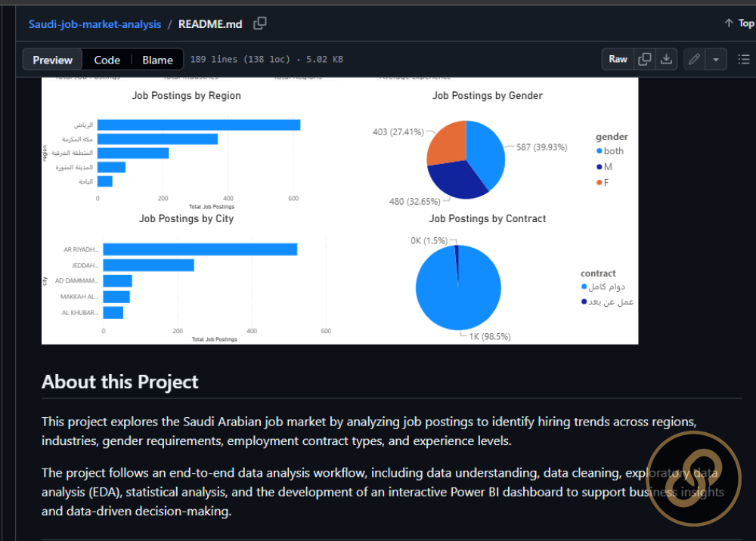This screenshot has height=541, width=756.
Task: Switch to the Code tab
Action: pyautogui.click(x=107, y=60)
